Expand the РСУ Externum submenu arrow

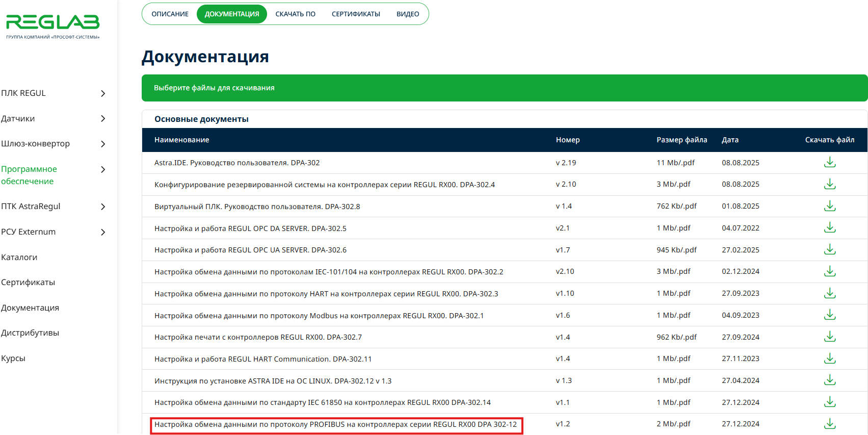103,232
